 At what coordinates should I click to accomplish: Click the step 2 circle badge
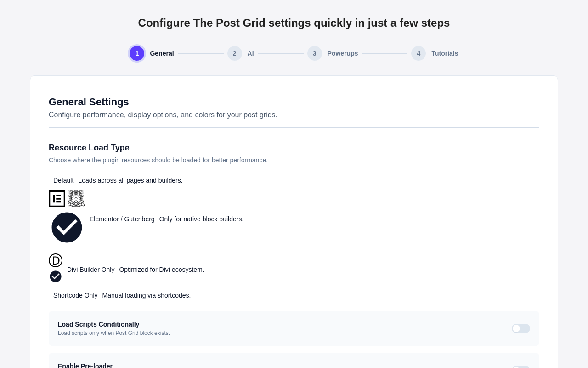(x=234, y=53)
